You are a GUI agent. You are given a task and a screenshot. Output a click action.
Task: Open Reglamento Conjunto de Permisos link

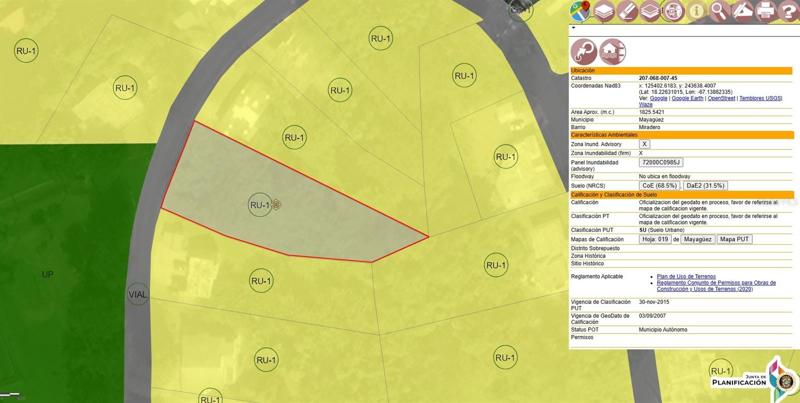716,286
